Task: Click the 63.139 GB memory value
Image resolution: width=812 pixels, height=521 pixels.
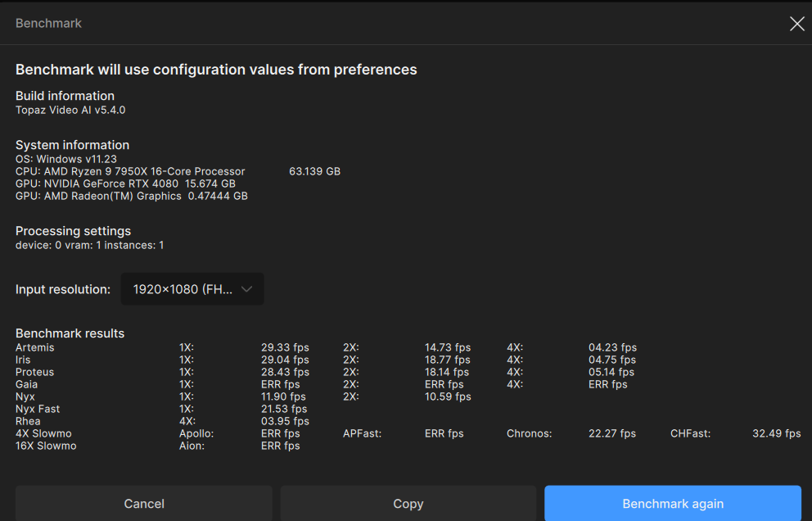Action: [314, 171]
